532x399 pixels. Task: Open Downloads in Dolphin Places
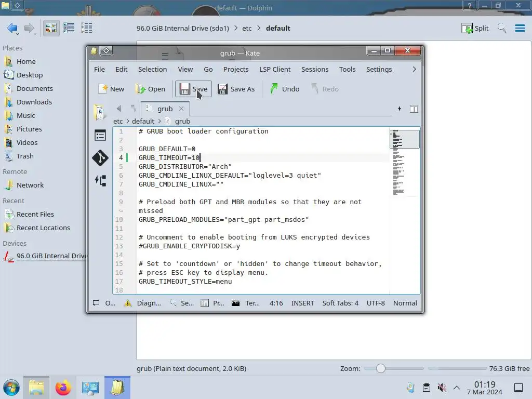click(x=34, y=102)
